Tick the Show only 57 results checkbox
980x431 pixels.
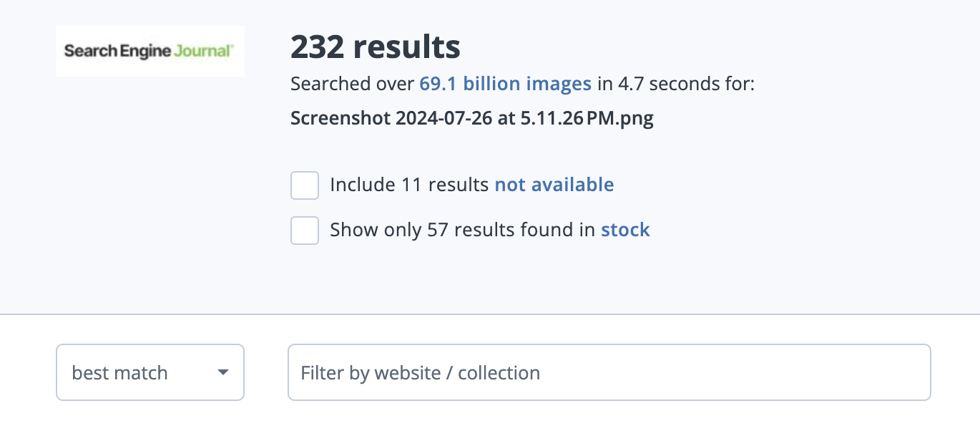click(x=305, y=231)
